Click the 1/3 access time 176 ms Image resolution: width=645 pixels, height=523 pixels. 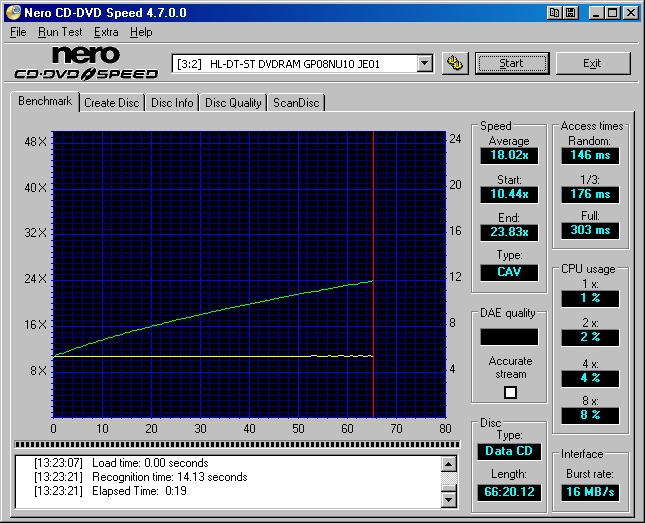(x=590, y=194)
